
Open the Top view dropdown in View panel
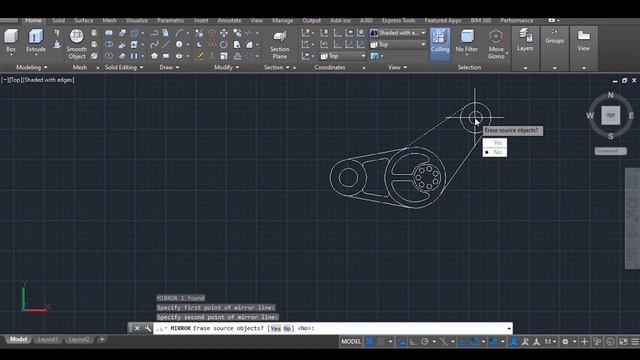(x=398, y=44)
